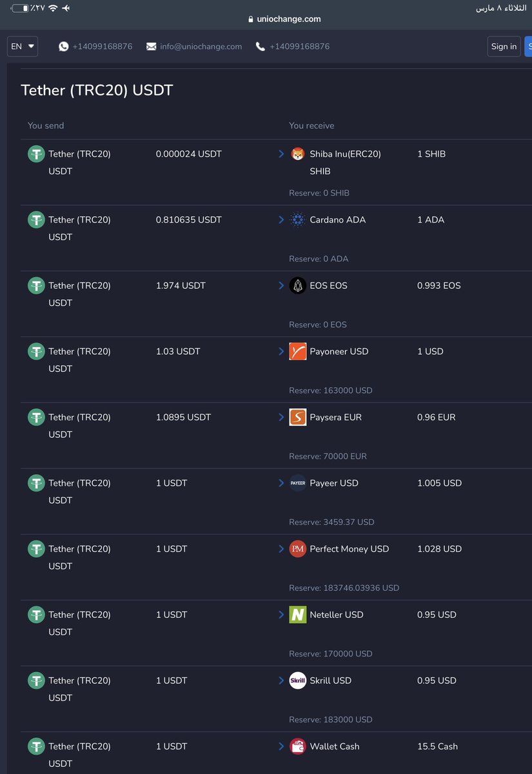Click the Tether icon in the Paysera row
The width and height of the screenshot is (532, 774).
pos(36,417)
